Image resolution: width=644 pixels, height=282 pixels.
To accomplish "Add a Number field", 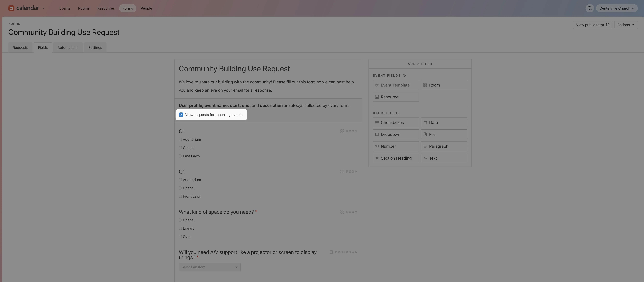I will click(x=396, y=146).
